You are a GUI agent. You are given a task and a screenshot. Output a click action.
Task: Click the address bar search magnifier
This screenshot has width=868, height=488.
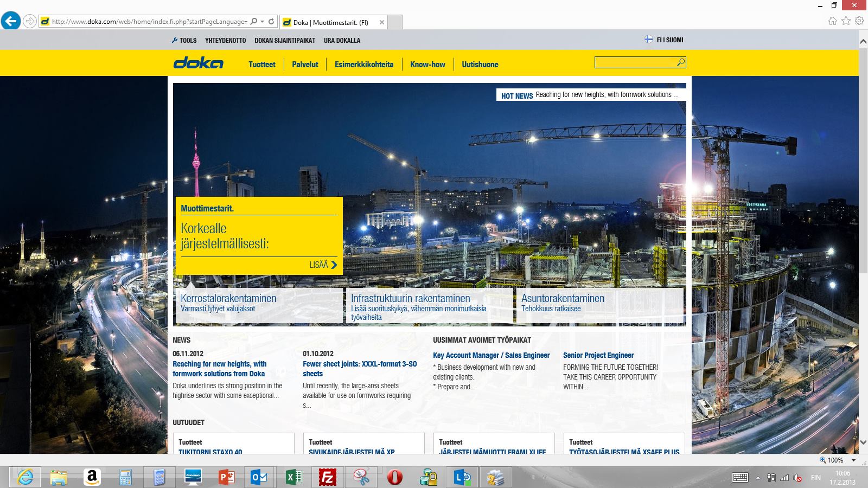253,22
